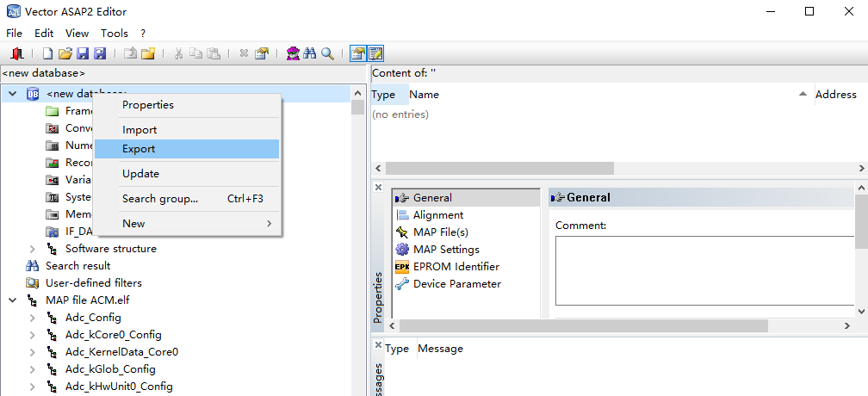868x396 pixels.
Task: Click the DB database icon in the tree
Action: click(32, 94)
